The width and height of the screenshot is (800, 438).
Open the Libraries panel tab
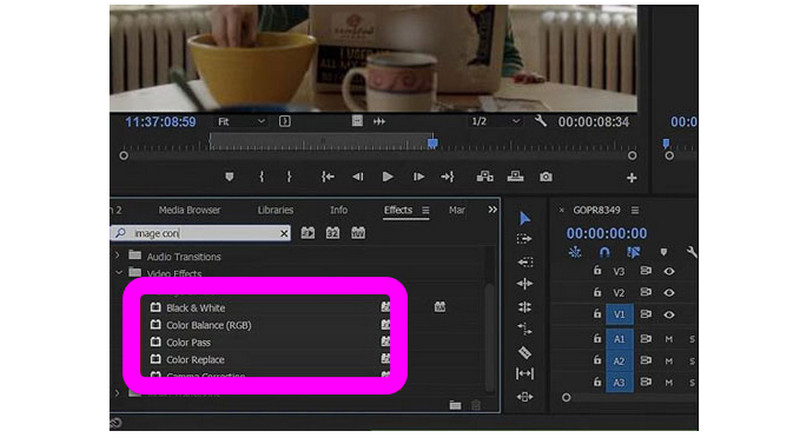pos(275,210)
